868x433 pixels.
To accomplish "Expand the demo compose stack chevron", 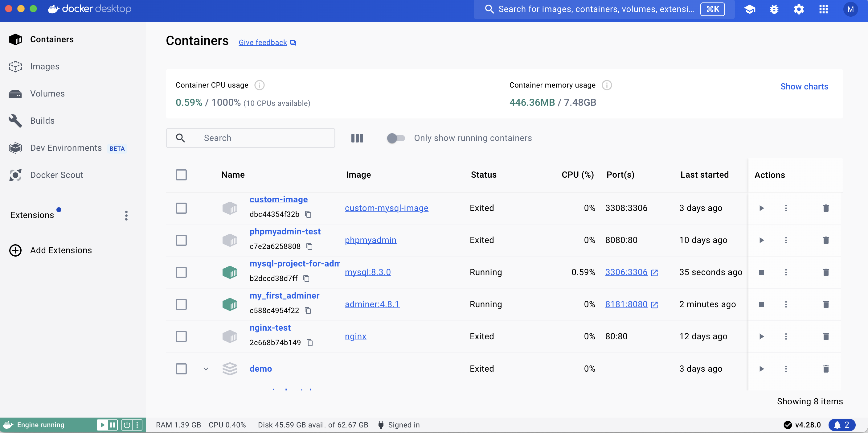I will coord(206,369).
